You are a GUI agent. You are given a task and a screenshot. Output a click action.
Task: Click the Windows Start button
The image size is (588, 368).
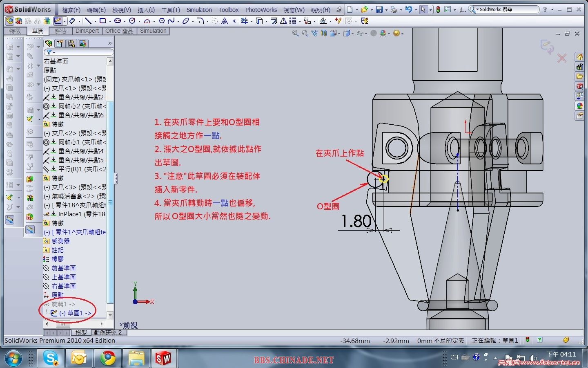(12, 359)
